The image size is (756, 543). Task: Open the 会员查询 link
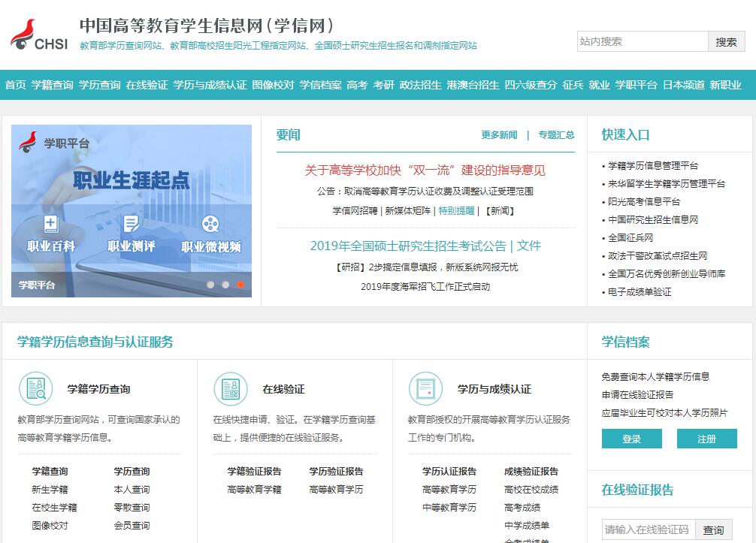point(132,526)
